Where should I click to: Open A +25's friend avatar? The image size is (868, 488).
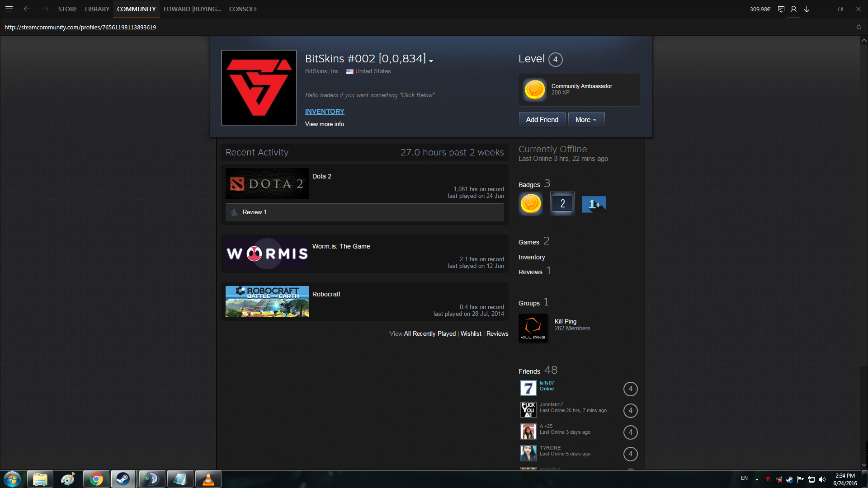528,432
